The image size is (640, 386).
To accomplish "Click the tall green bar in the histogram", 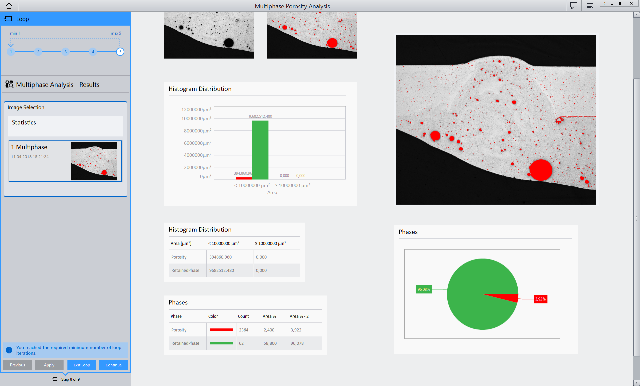I will pyautogui.click(x=260, y=150).
